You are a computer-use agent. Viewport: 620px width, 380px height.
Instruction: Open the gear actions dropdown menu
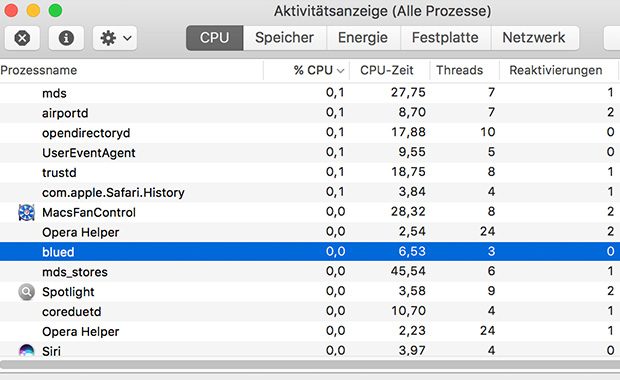click(x=115, y=38)
